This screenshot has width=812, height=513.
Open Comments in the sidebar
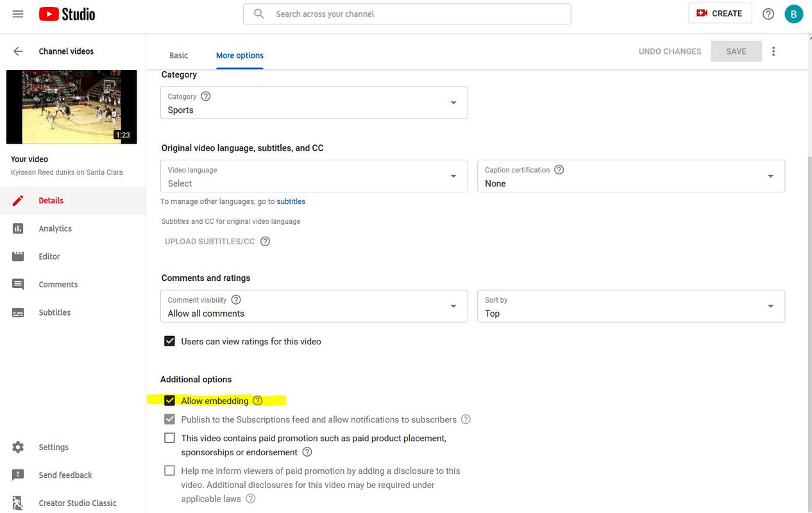coord(72,285)
